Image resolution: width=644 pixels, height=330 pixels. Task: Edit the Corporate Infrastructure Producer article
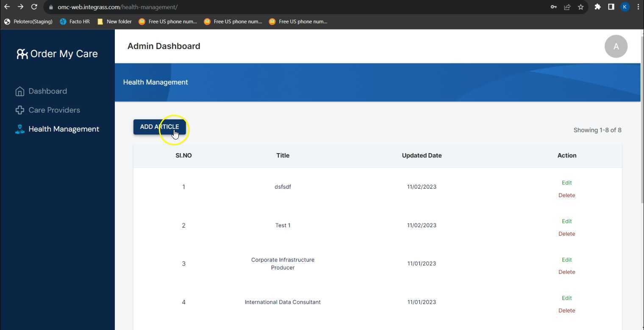(x=566, y=260)
